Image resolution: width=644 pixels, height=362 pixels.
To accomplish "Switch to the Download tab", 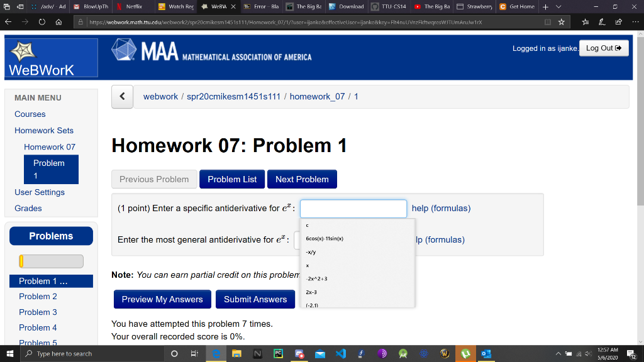I will tap(347, 6).
